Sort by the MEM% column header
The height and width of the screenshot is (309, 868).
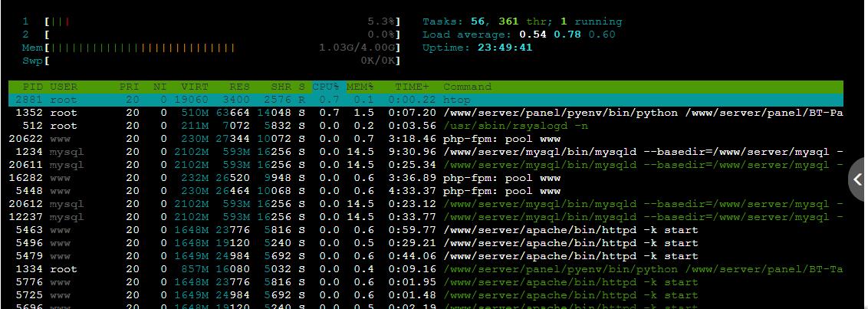pos(360,87)
